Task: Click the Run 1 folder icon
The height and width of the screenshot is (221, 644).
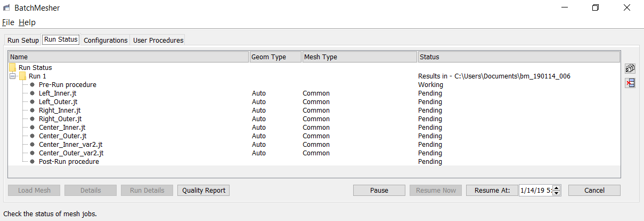Action: (23, 76)
